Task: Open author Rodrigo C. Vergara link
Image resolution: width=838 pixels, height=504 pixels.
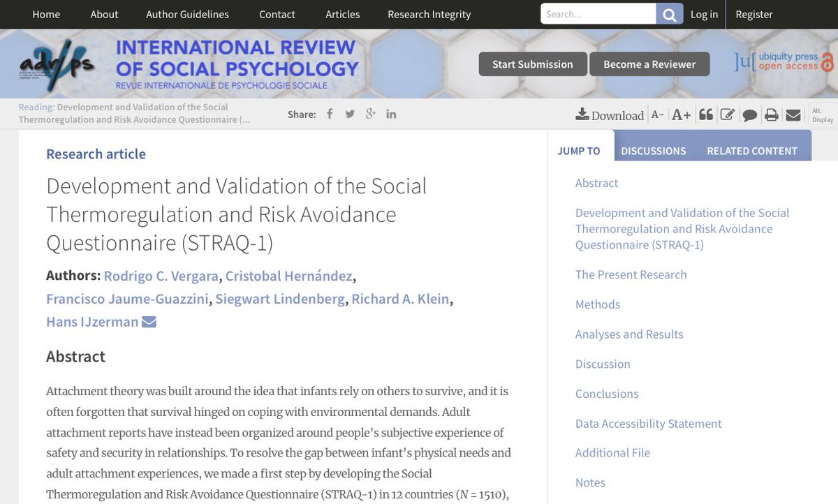Action: [161, 276]
